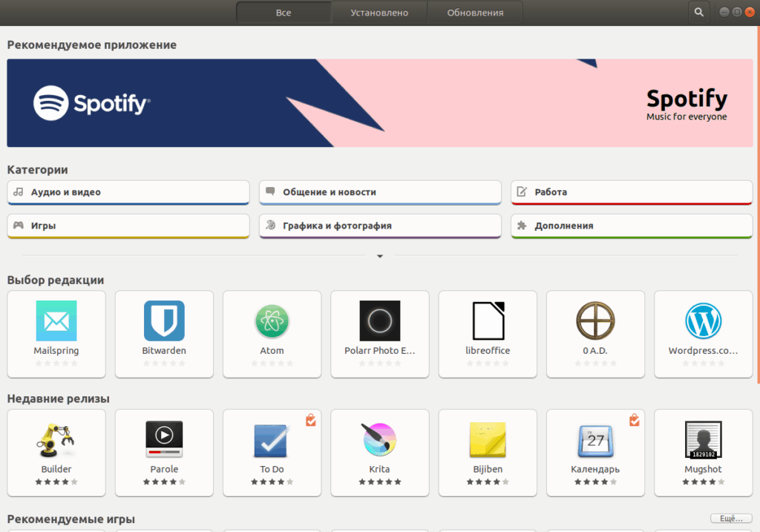Viewport: 760px width, 532px height.
Task: Switch to the Обновления tab
Action: (x=475, y=12)
